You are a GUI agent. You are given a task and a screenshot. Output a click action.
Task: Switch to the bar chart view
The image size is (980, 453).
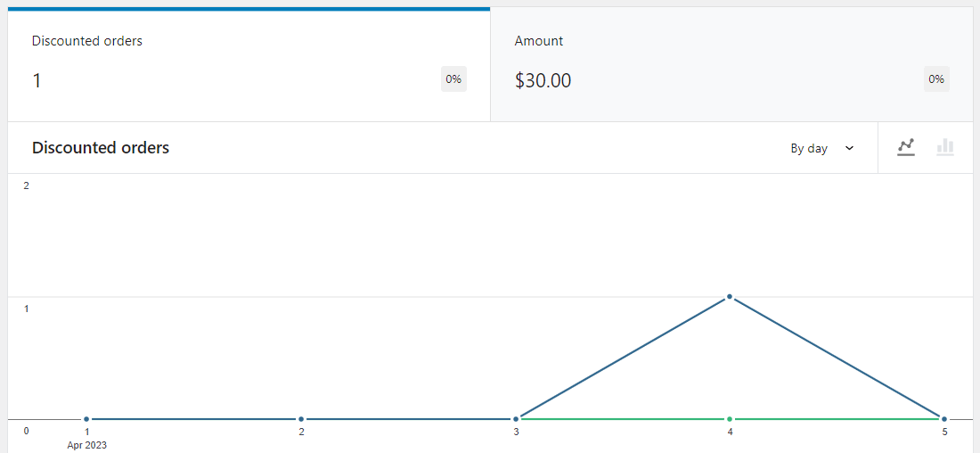pyautogui.click(x=945, y=147)
